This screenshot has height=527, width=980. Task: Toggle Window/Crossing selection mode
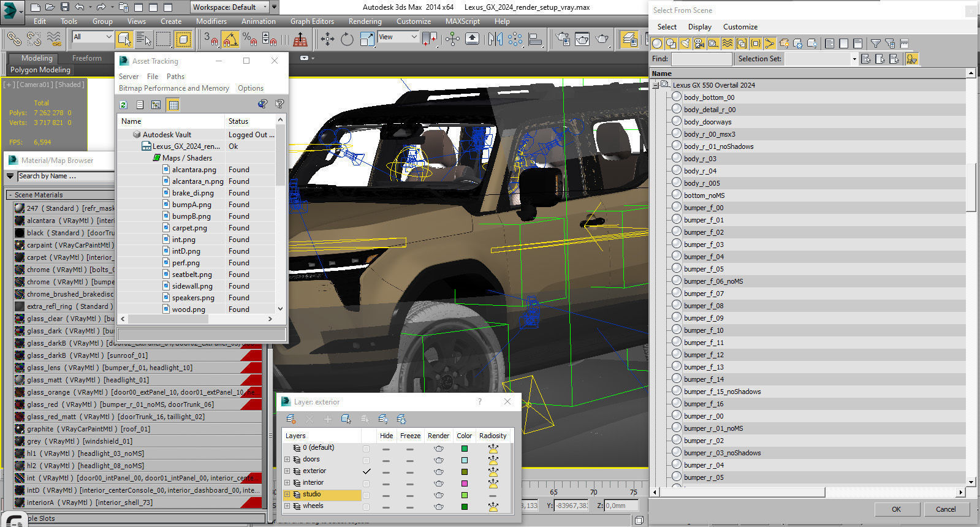[x=183, y=39]
